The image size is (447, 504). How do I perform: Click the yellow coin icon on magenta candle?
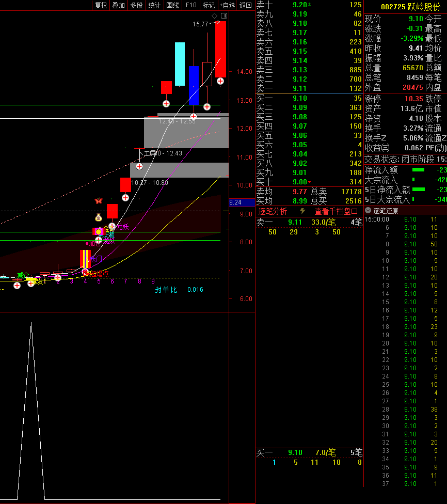pyautogui.click(x=99, y=232)
